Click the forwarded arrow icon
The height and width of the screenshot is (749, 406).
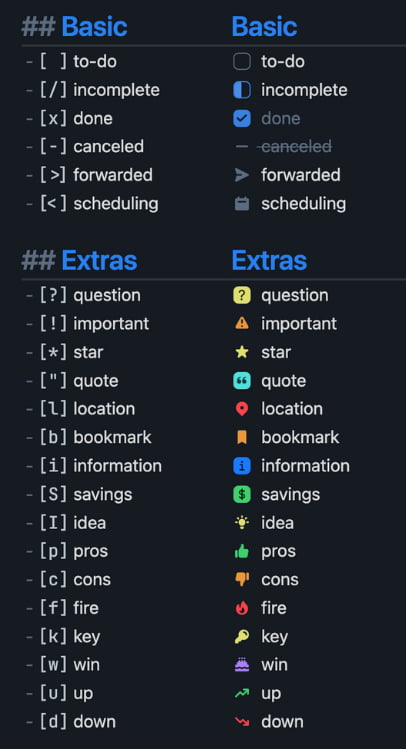coord(242,175)
